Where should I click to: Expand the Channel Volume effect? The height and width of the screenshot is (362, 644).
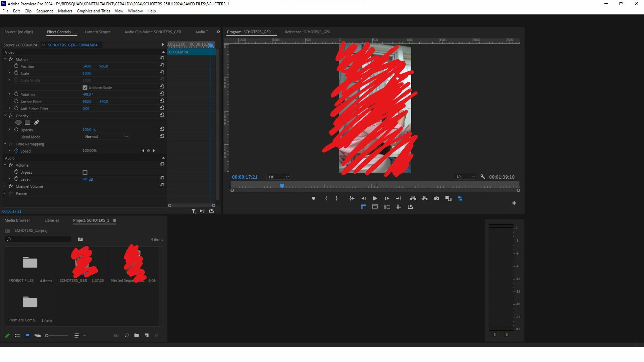click(x=5, y=186)
